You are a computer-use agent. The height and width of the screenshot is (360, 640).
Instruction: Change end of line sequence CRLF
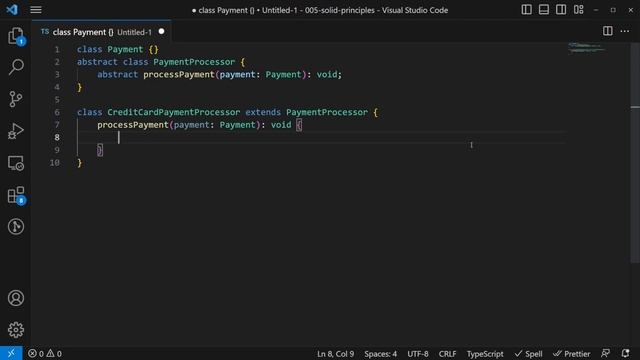447,354
